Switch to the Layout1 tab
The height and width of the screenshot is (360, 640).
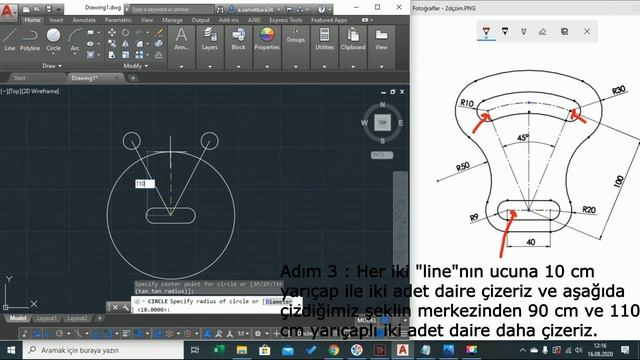pyautogui.click(x=46, y=318)
